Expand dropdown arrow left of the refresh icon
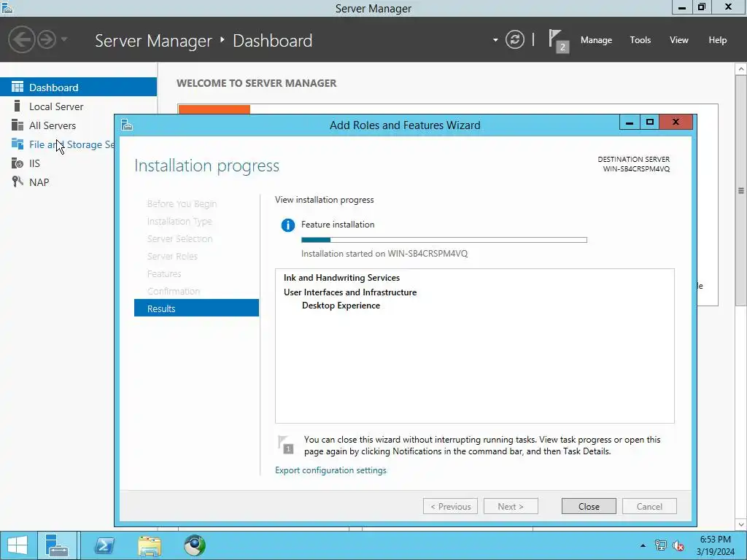The image size is (747, 560). 495,40
